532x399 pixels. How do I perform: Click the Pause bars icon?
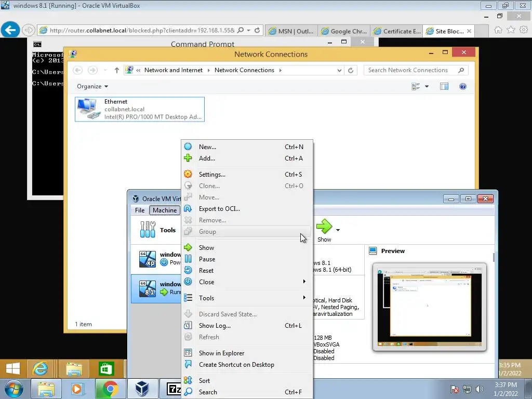pos(188,259)
